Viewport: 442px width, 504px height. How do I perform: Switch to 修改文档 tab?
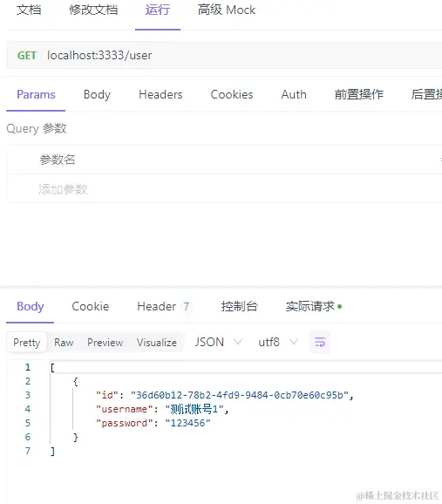[93, 10]
